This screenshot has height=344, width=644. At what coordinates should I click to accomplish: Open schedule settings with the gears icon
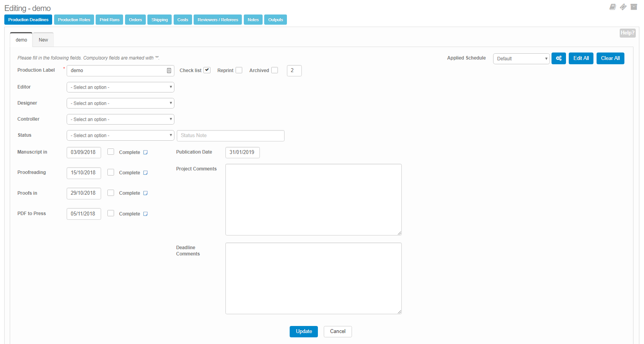(x=559, y=58)
